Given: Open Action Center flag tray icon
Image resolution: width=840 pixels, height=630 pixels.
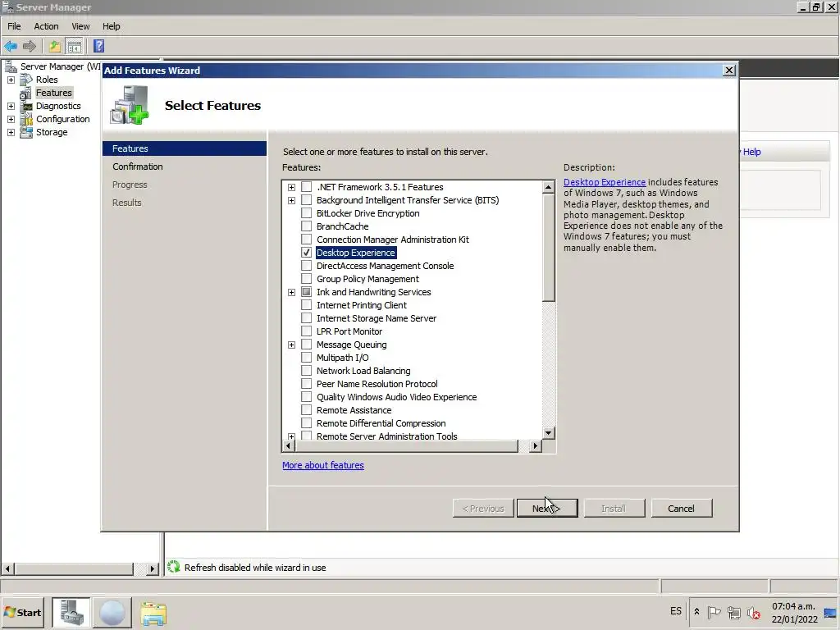Looking at the screenshot, I should [x=714, y=612].
